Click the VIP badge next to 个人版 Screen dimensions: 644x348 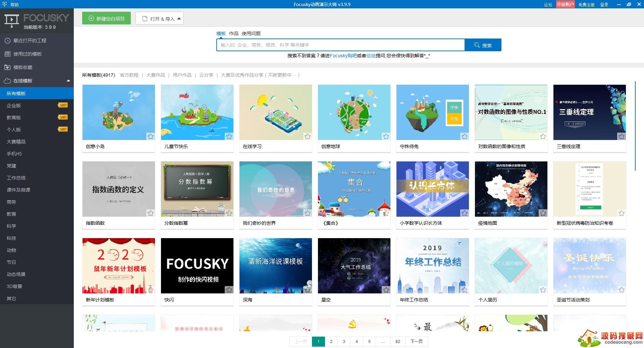63,129
